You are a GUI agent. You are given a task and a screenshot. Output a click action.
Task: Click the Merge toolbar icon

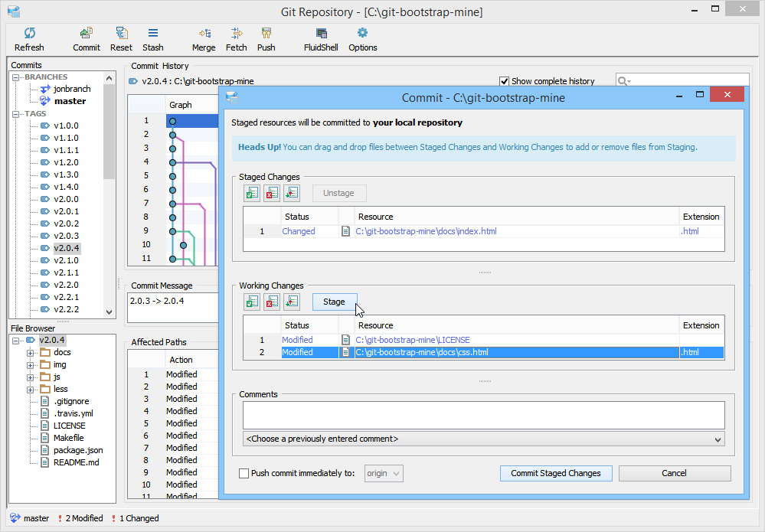pyautogui.click(x=204, y=33)
